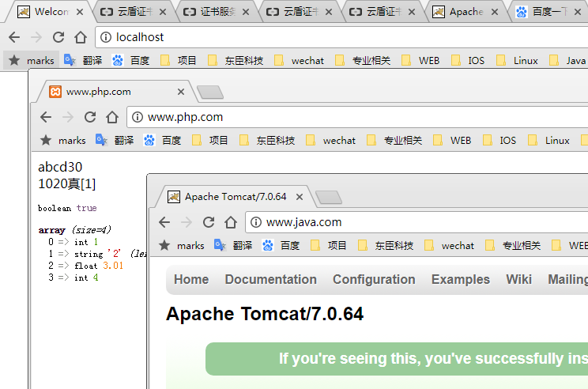Open the Tomcat Wiki link

point(518,279)
